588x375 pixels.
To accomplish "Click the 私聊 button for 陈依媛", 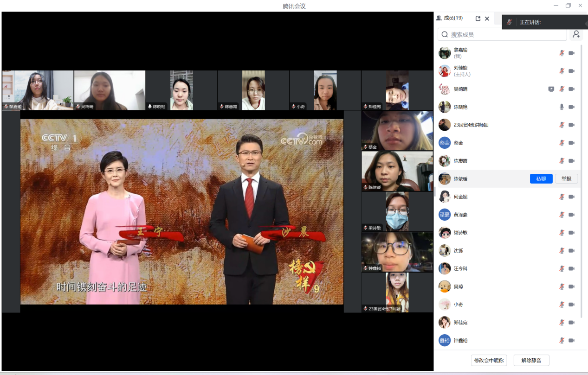I will tap(541, 179).
